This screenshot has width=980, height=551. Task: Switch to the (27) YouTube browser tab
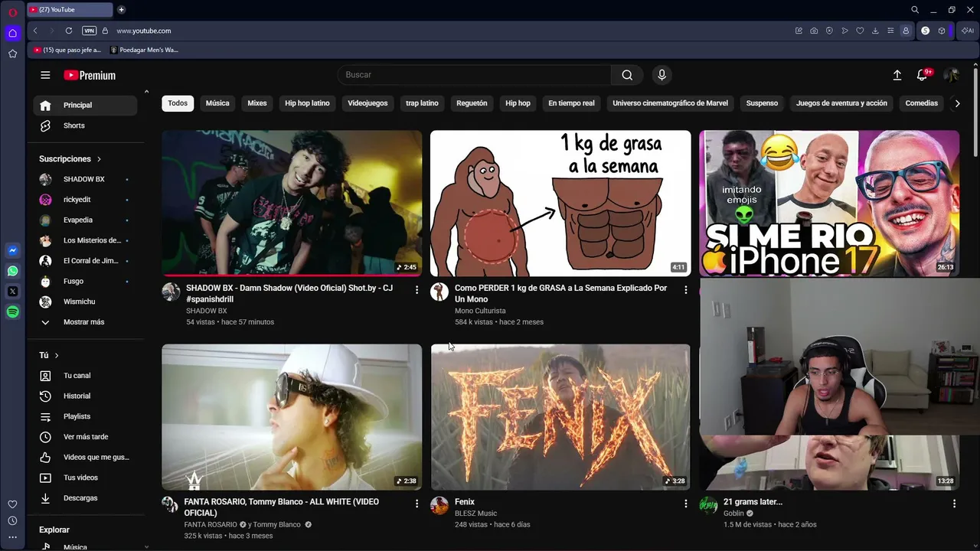[69, 10]
